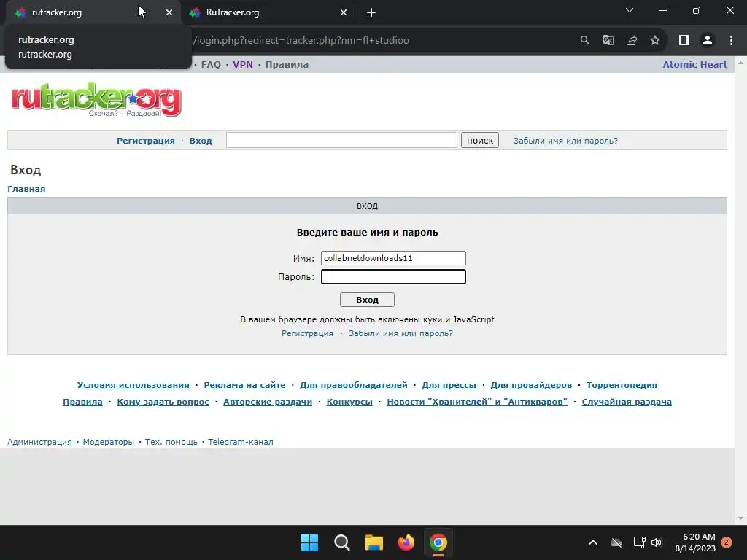Screen dimensions: 747x560
Task: Open Кому задать вопрос footer link
Action: tap(163, 402)
